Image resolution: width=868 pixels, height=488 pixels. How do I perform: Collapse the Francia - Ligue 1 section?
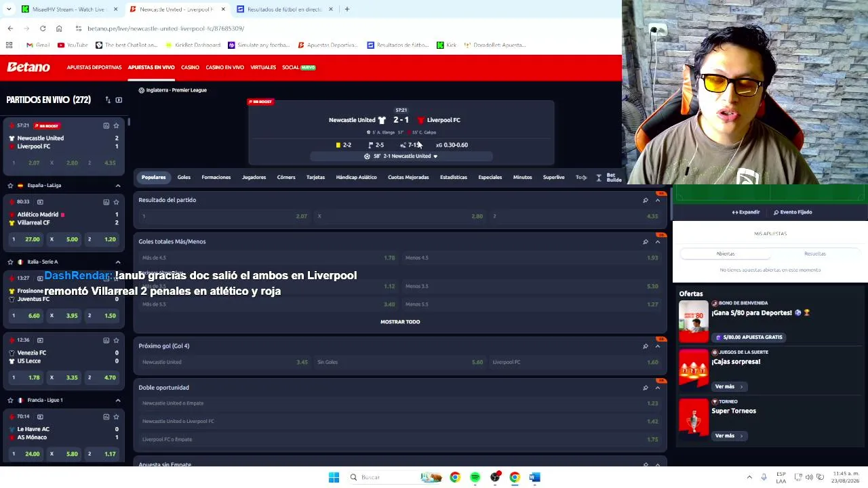tap(118, 400)
